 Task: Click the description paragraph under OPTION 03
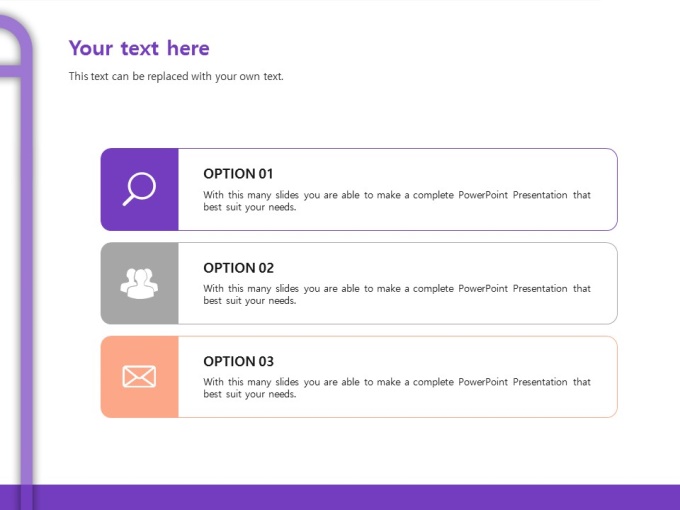pos(396,388)
